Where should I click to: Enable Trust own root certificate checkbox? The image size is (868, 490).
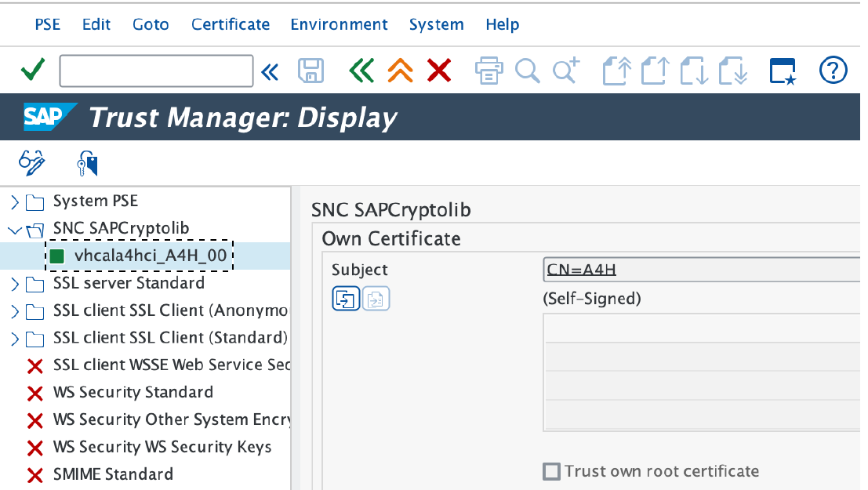click(552, 471)
